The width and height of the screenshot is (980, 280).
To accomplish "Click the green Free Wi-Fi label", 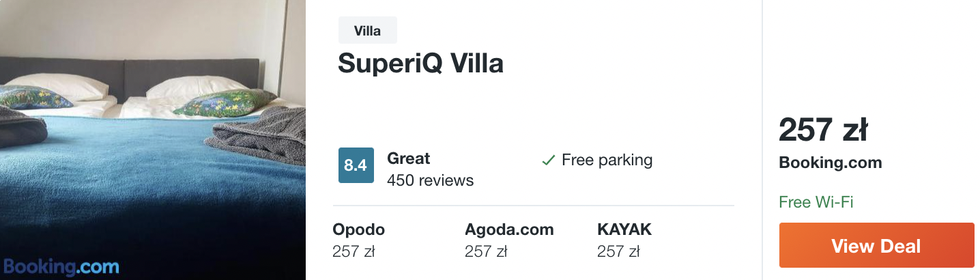I will (816, 202).
